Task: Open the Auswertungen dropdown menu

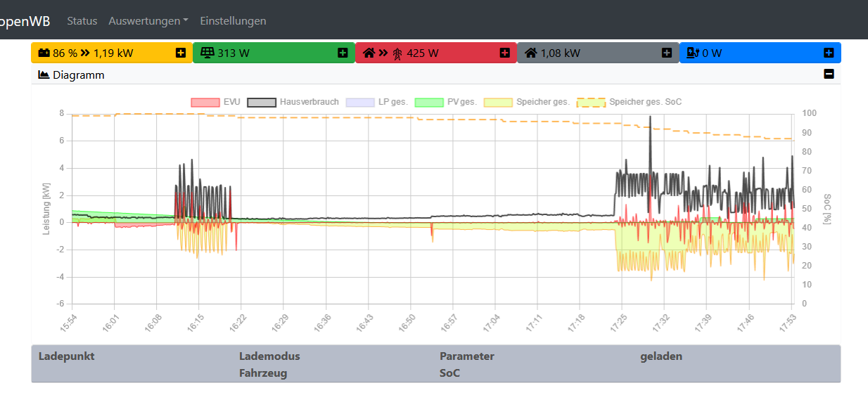Action: click(148, 21)
